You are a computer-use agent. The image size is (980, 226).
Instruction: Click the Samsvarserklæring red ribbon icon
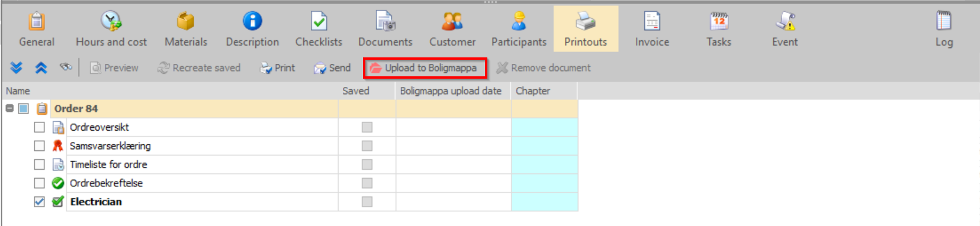point(58,146)
